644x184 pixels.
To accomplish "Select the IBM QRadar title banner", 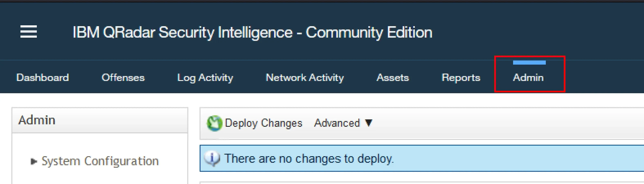I will click(x=252, y=32).
